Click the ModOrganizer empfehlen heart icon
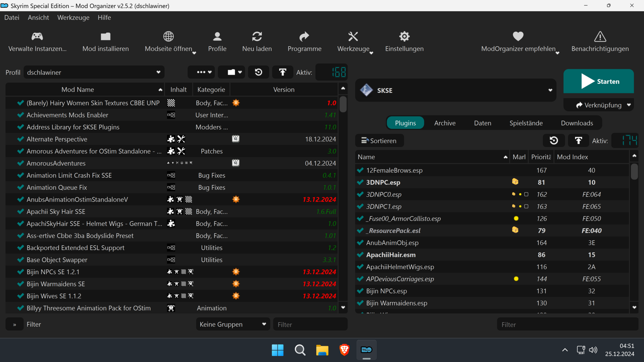 pos(518,36)
